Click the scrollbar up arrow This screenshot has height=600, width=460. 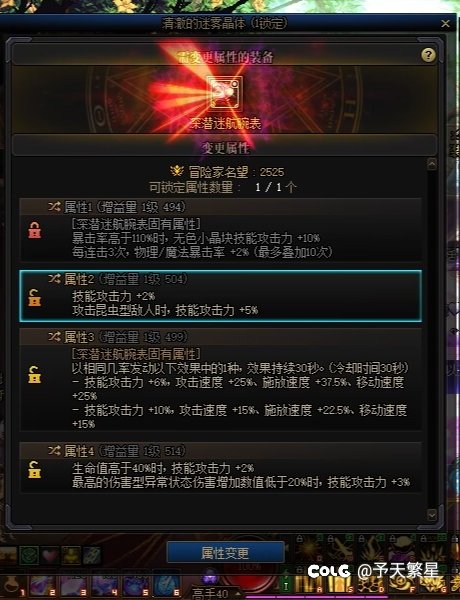tap(432, 165)
